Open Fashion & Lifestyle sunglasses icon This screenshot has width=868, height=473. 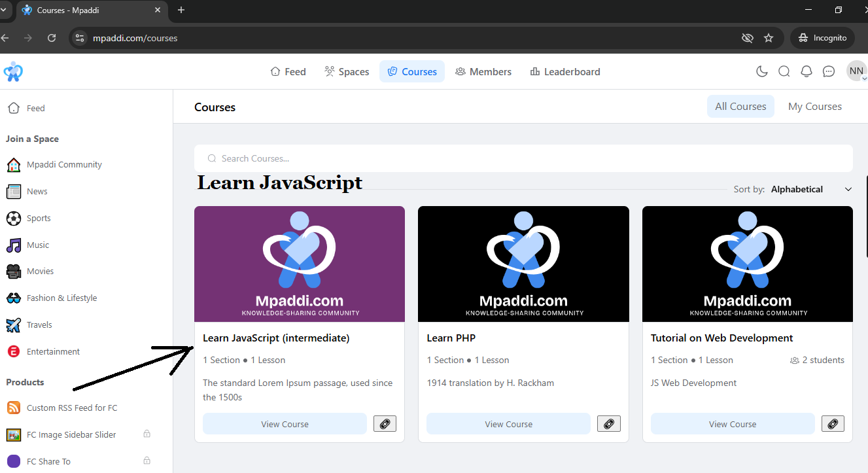(13, 298)
